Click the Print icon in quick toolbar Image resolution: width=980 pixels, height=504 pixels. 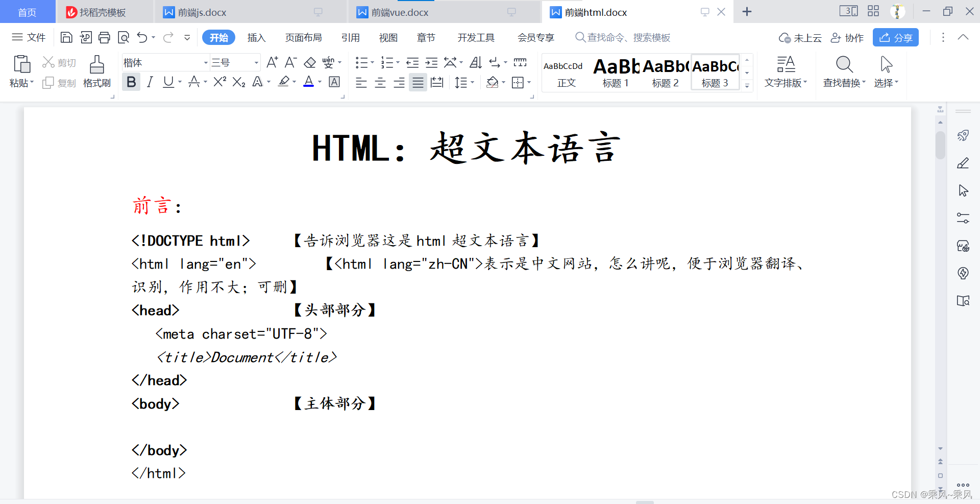[104, 37]
